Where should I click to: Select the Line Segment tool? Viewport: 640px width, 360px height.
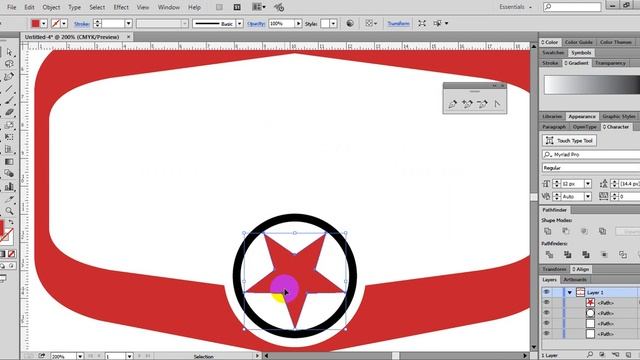point(9,89)
